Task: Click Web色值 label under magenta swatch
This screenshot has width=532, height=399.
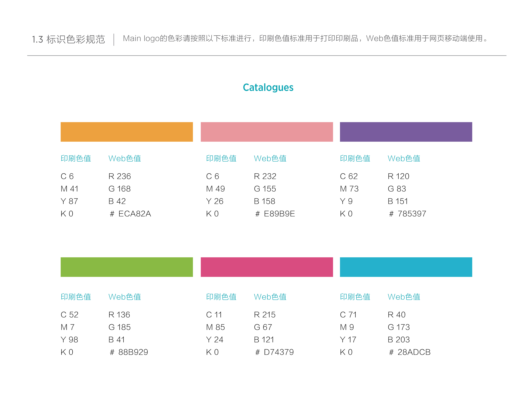Action: coord(270,297)
